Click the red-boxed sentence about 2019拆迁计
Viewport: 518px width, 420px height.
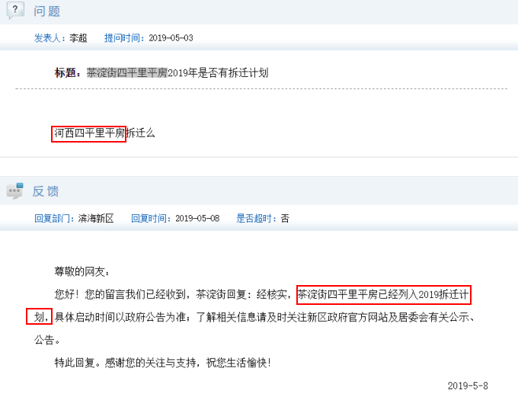pyautogui.click(x=383, y=295)
